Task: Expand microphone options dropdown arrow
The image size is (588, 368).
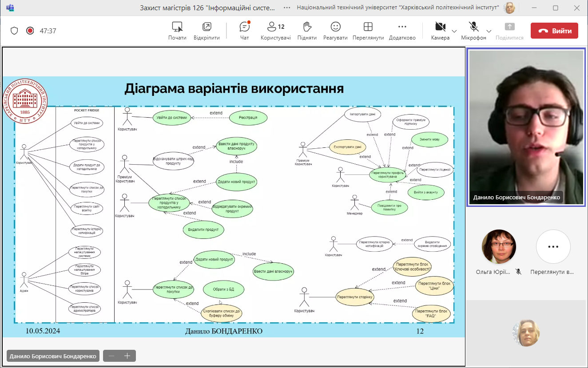Action: click(489, 31)
